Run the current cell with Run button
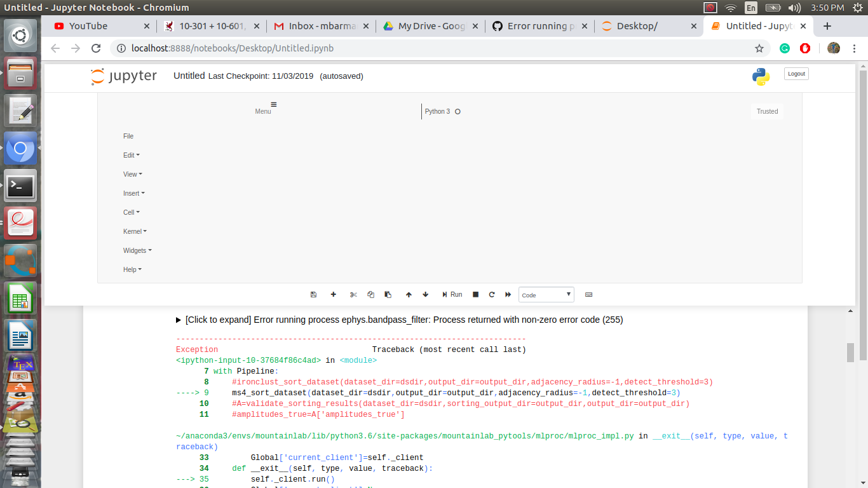 pos(452,294)
